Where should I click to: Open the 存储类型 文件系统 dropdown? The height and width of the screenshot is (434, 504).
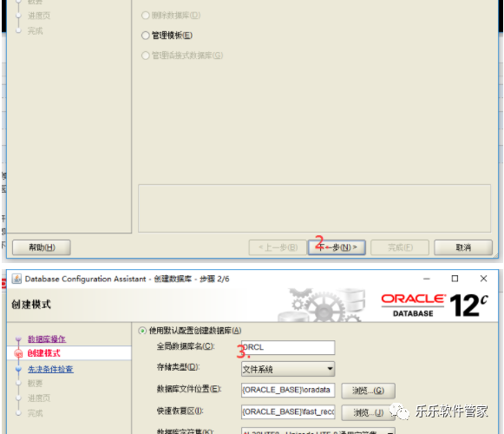288,369
